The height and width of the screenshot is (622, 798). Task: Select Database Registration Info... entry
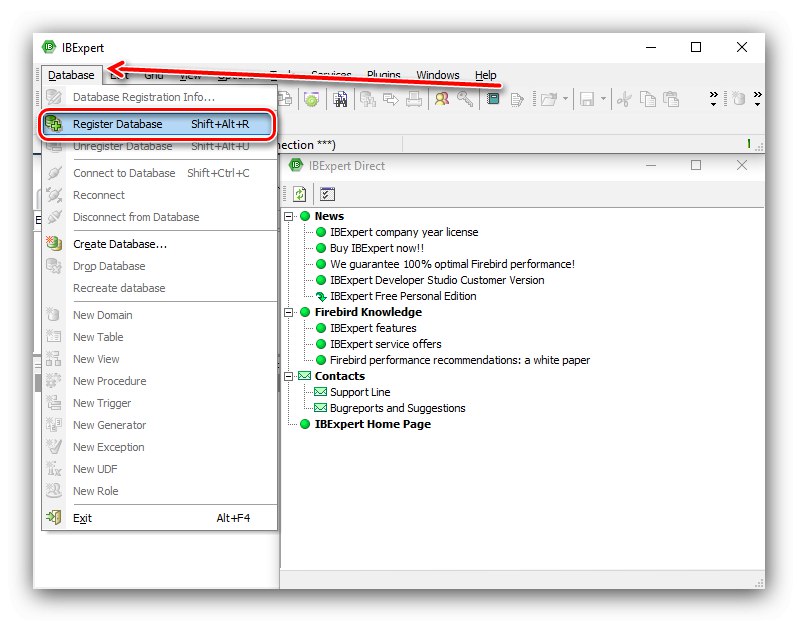pyautogui.click(x=160, y=97)
